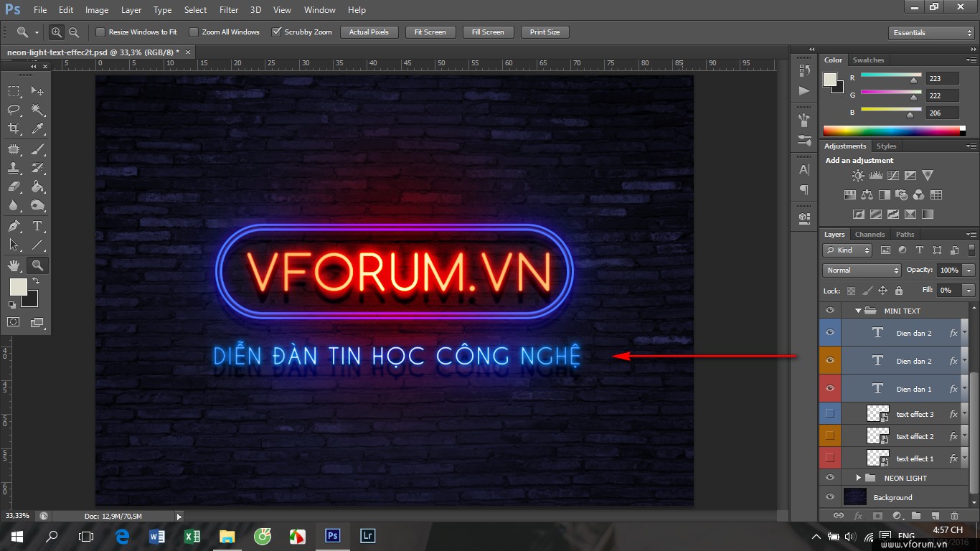Select the Eraser tool
The width and height of the screenshot is (980, 551).
coord(14,187)
